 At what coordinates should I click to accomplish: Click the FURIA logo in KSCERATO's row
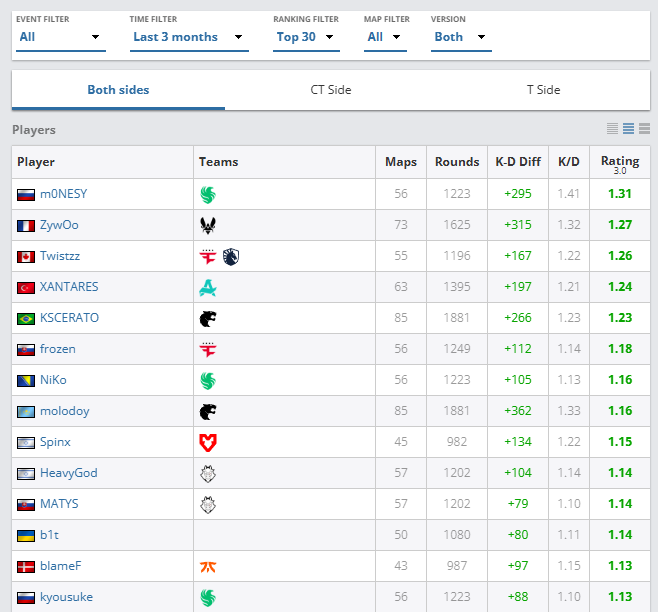pos(208,318)
